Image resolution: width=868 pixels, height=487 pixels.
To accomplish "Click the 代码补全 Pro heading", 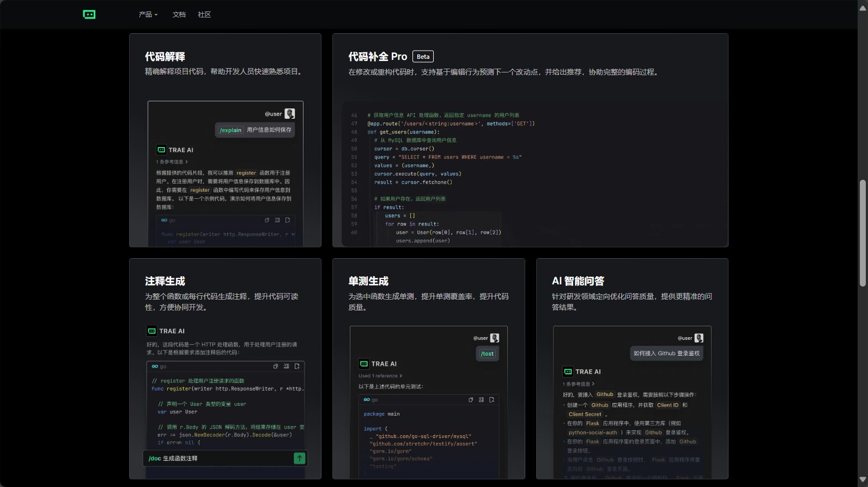I will (x=378, y=57).
